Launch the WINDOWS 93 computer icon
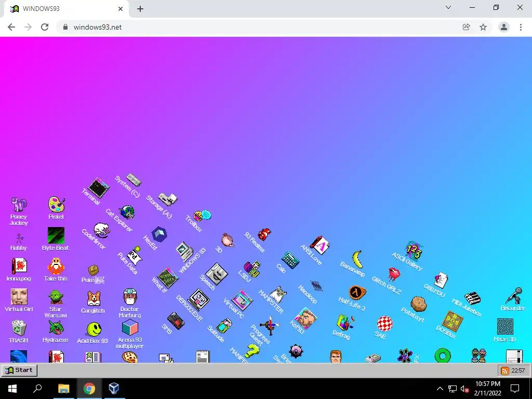 [x=184, y=251]
